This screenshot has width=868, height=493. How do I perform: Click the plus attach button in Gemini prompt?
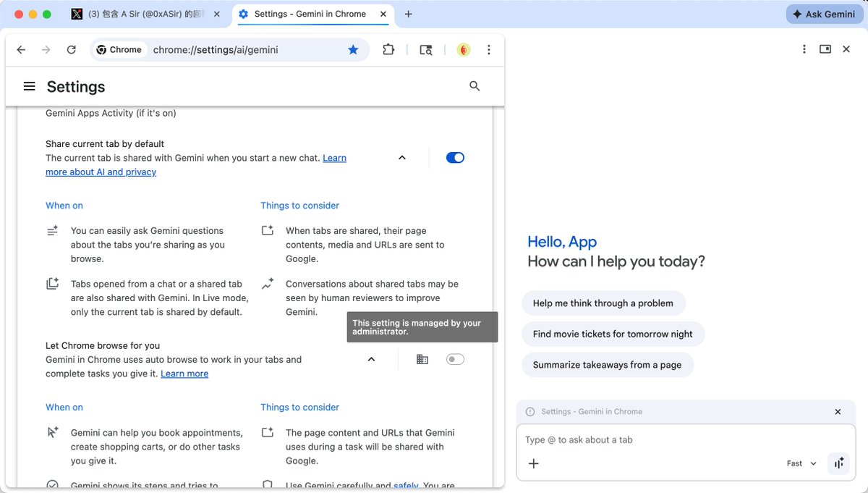click(534, 463)
